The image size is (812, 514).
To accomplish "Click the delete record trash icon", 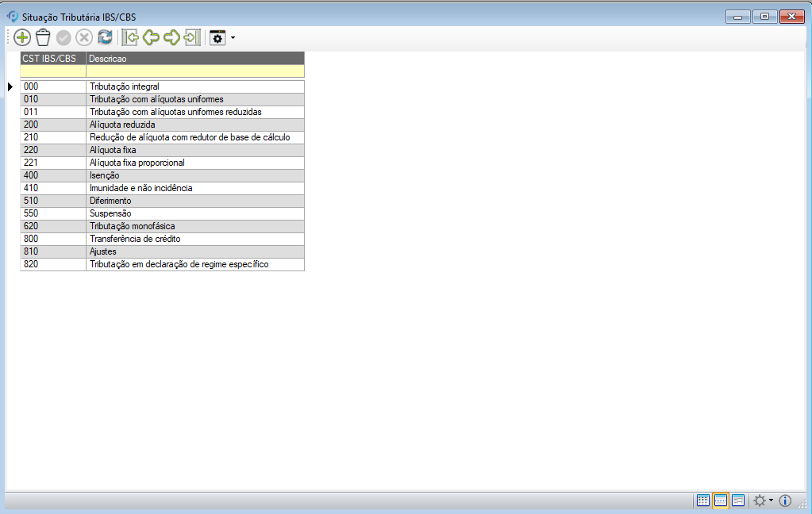I will [x=43, y=38].
